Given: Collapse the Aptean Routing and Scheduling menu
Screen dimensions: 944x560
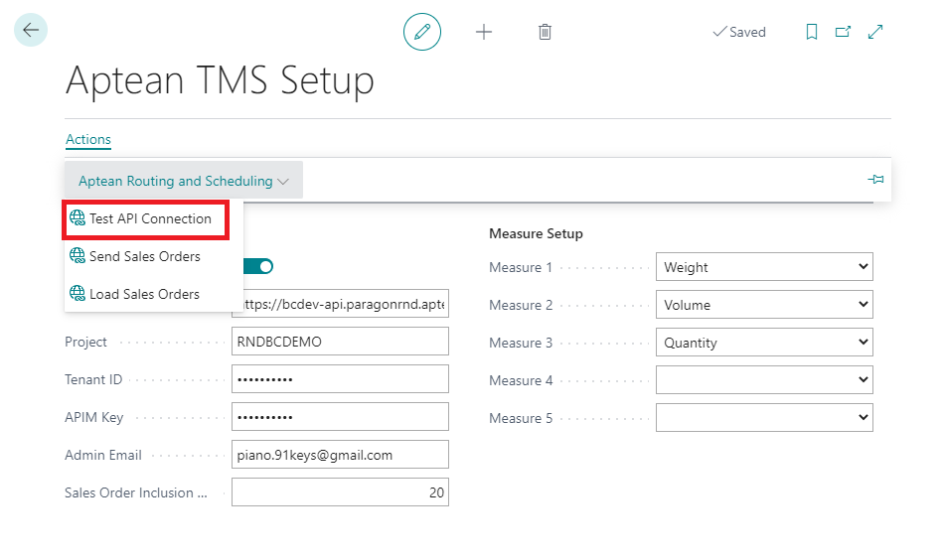Looking at the screenshot, I should (184, 181).
